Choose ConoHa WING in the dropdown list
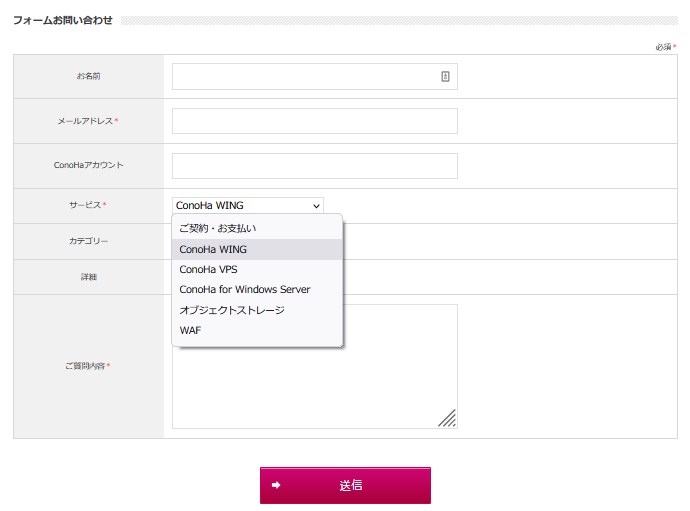Viewport: 690px width, 511px height. click(x=257, y=249)
